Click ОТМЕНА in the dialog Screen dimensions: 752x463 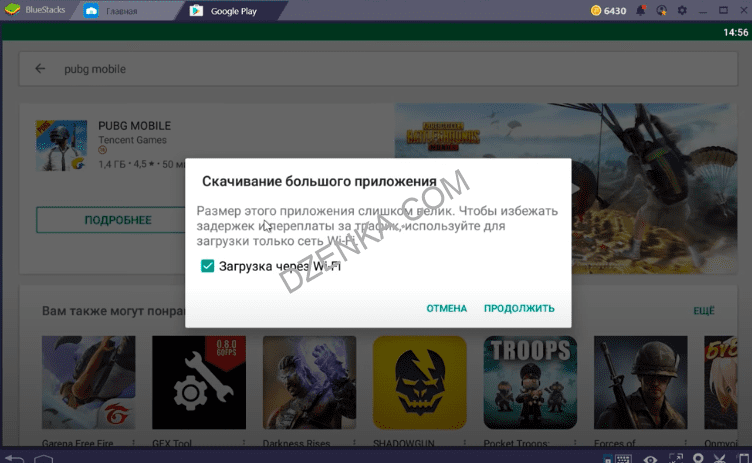pyautogui.click(x=446, y=309)
